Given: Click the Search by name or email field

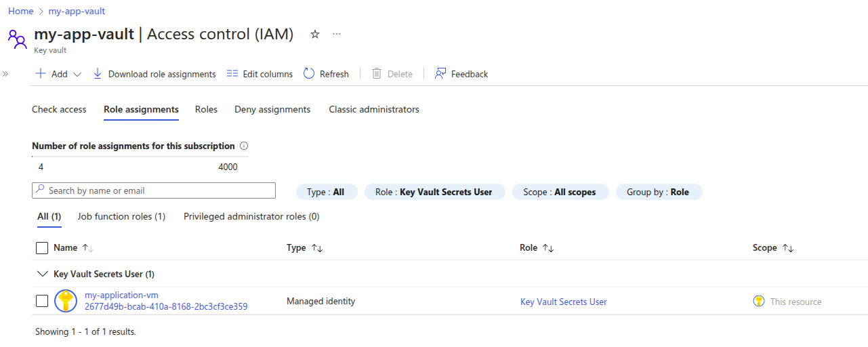Looking at the screenshot, I should coord(154,190).
